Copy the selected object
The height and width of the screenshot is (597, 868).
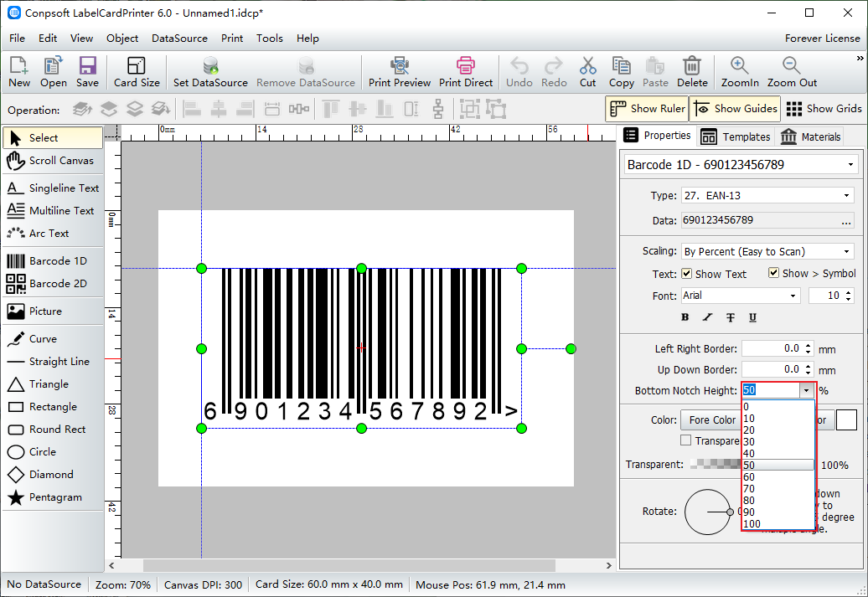click(x=621, y=72)
